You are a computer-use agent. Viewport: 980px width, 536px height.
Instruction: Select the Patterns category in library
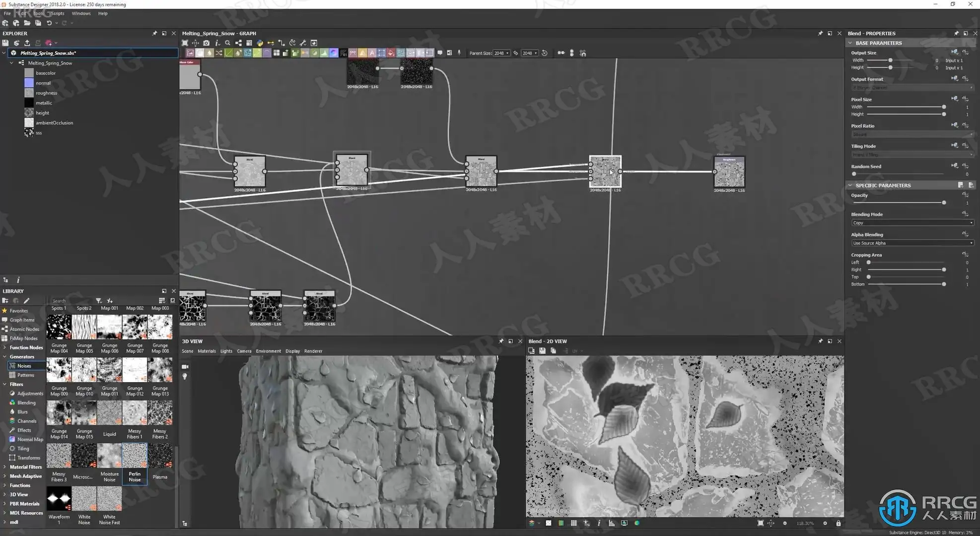pyautogui.click(x=25, y=375)
